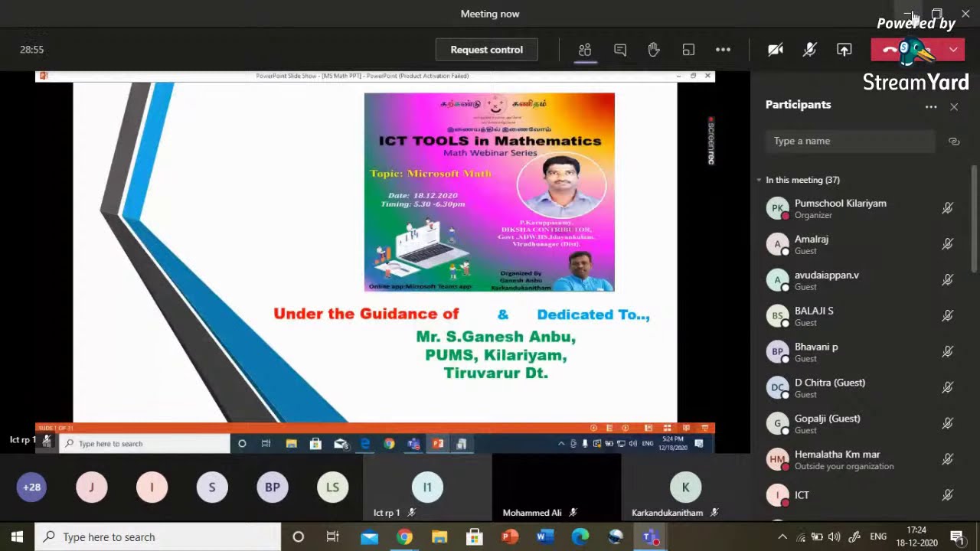Open the conversation chat icon

pyautogui.click(x=620, y=50)
